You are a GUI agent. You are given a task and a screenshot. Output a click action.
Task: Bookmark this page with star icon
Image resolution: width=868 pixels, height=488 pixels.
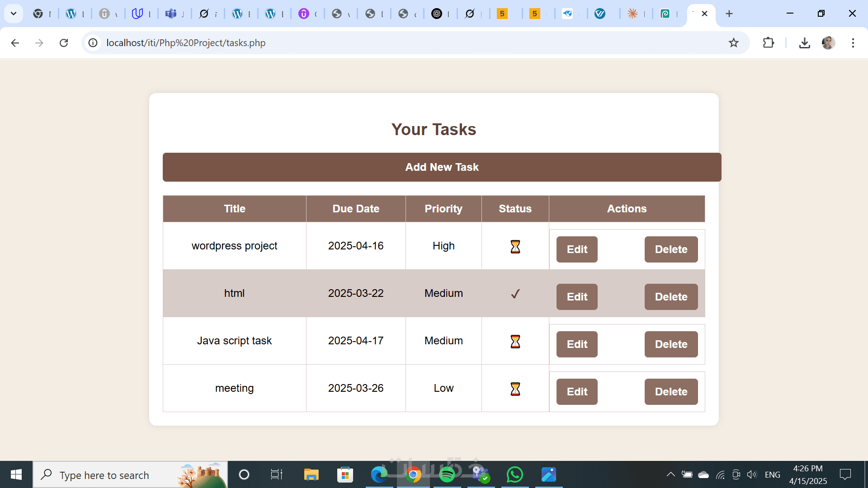click(x=733, y=43)
